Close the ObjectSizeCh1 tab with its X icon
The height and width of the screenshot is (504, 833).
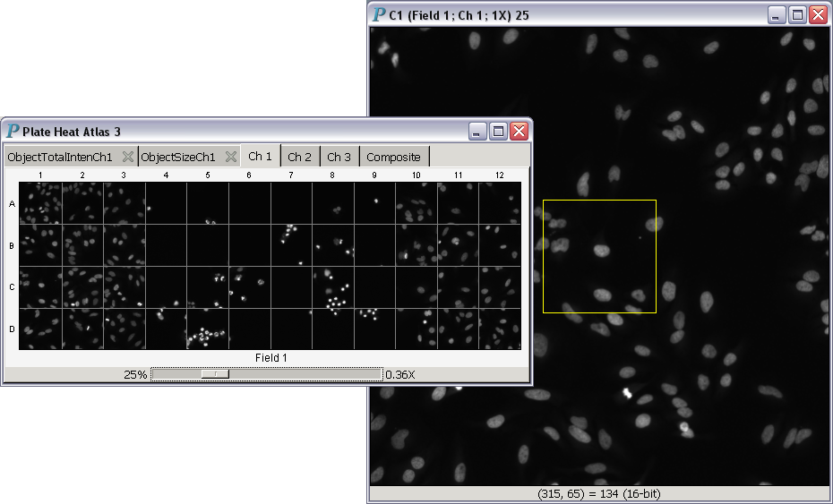point(230,157)
